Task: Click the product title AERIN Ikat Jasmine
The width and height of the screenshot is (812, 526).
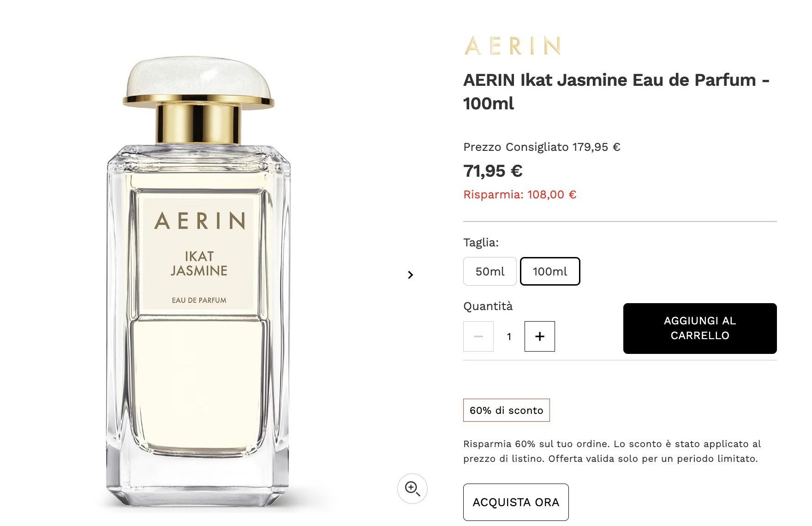Action: [616, 92]
